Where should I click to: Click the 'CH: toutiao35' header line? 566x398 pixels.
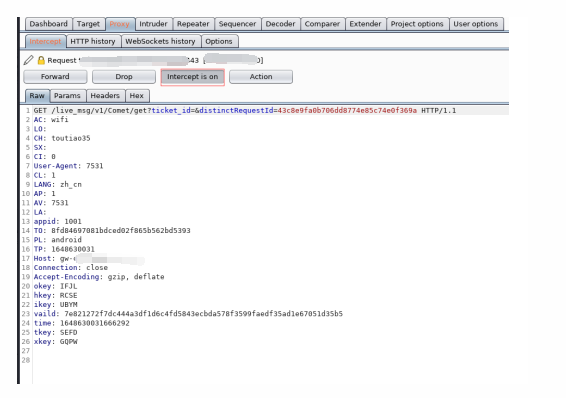(62, 138)
